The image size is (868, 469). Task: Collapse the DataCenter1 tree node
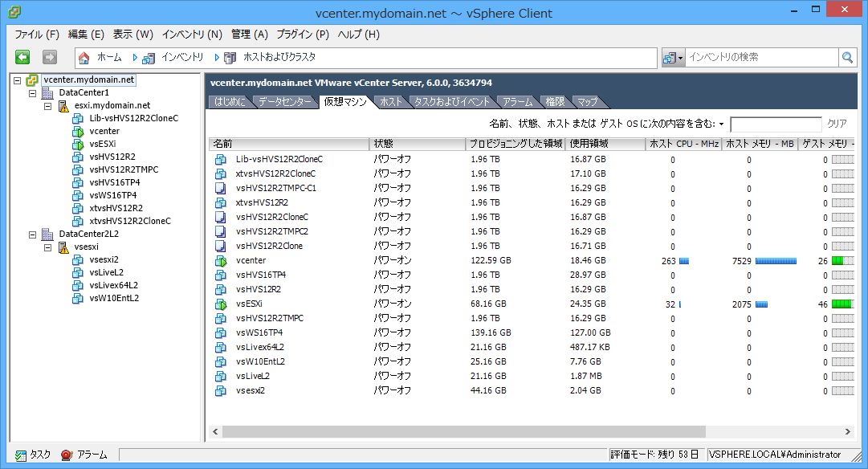point(33,93)
